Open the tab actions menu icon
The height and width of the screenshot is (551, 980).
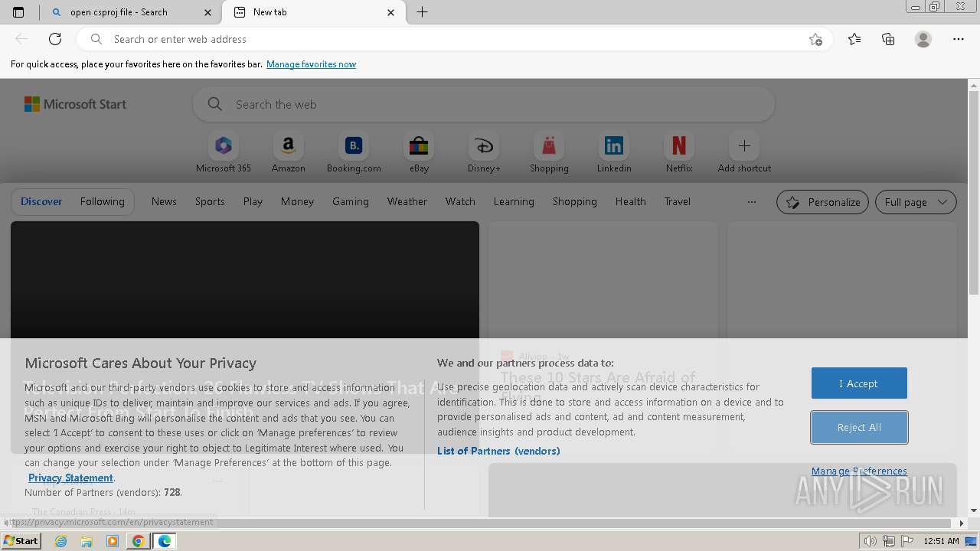click(18, 12)
